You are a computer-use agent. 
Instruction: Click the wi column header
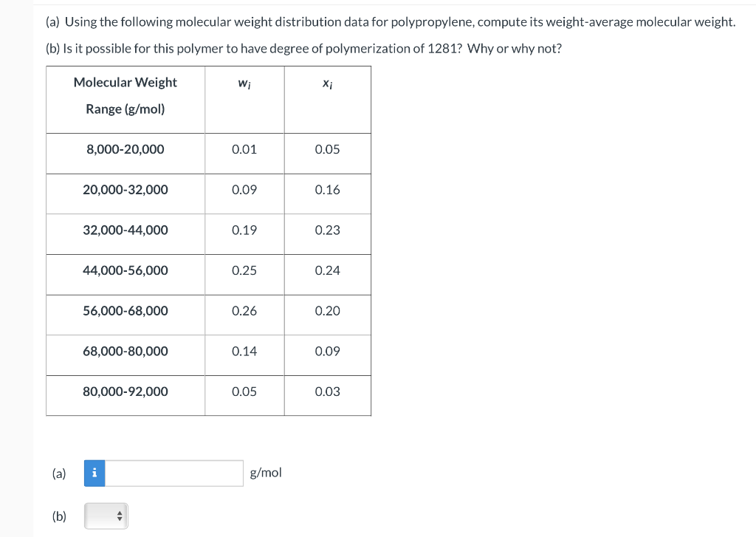(244, 83)
